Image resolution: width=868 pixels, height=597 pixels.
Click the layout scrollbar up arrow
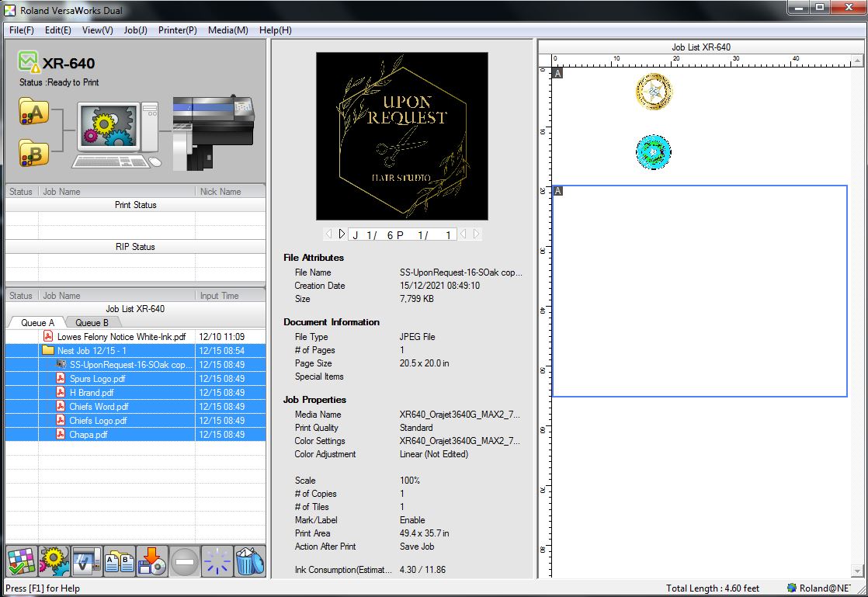857,61
